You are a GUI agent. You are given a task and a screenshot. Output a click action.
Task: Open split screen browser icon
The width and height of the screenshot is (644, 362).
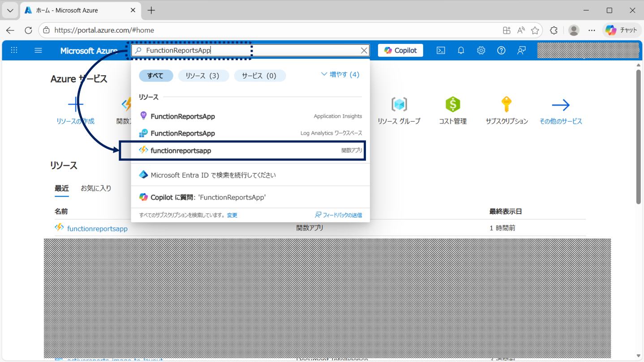(507, 30)
